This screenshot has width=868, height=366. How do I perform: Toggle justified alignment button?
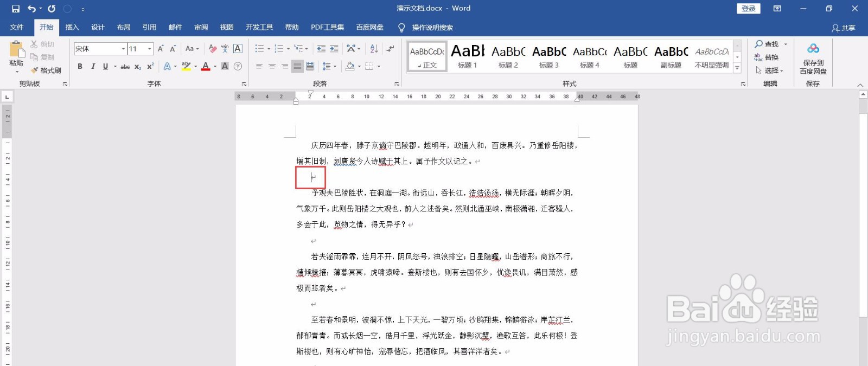click(x=297, y=66)
